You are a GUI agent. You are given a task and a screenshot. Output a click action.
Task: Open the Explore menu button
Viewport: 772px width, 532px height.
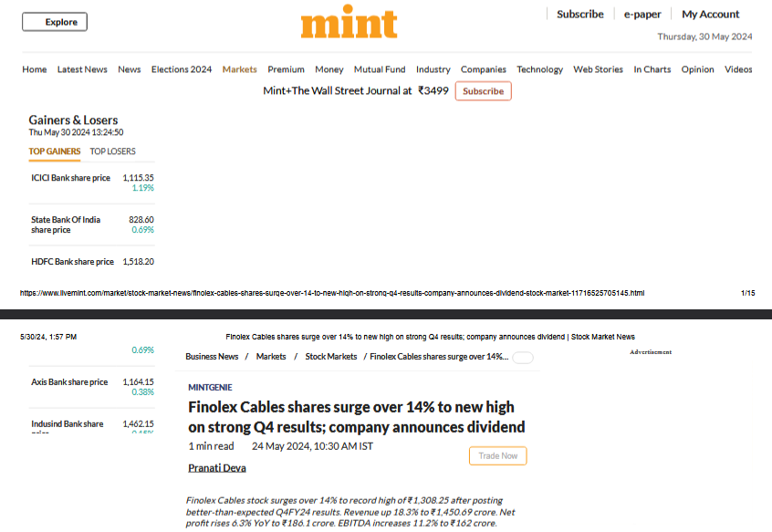55,22
